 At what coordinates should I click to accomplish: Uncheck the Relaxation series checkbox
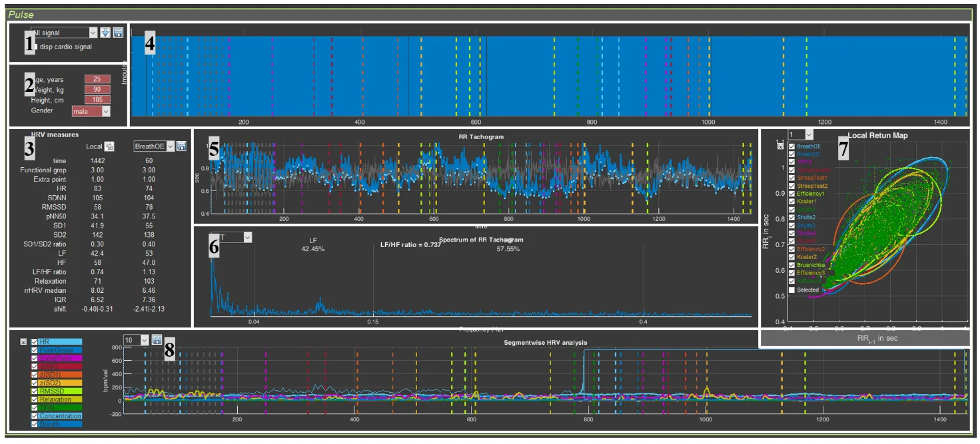(x=35, y=399)
